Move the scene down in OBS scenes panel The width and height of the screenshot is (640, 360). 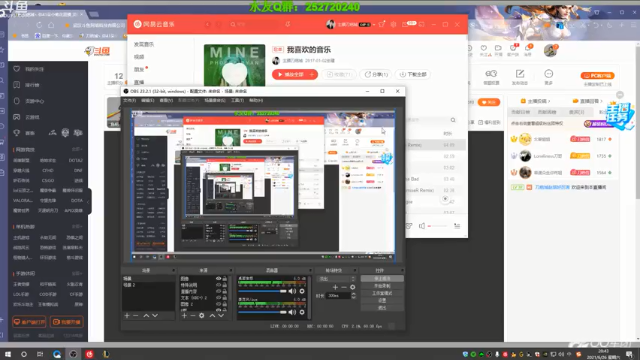point(155,316)
